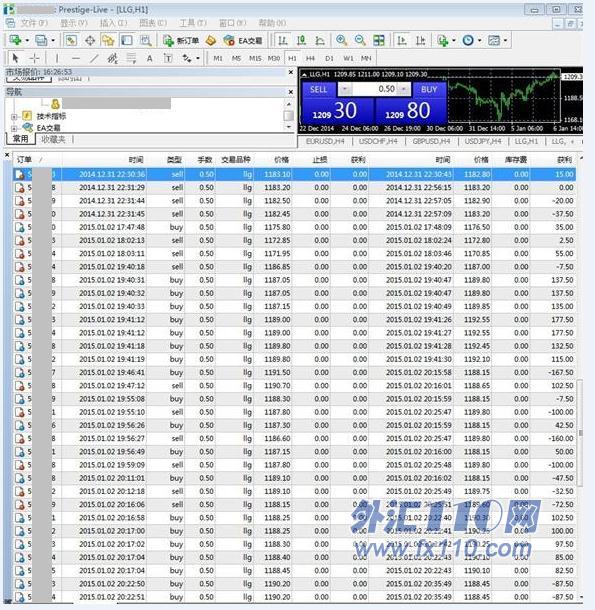Click the lot volume 0.50 field
This screenshot has width=595, height=610.
click(x=375, y=89)
